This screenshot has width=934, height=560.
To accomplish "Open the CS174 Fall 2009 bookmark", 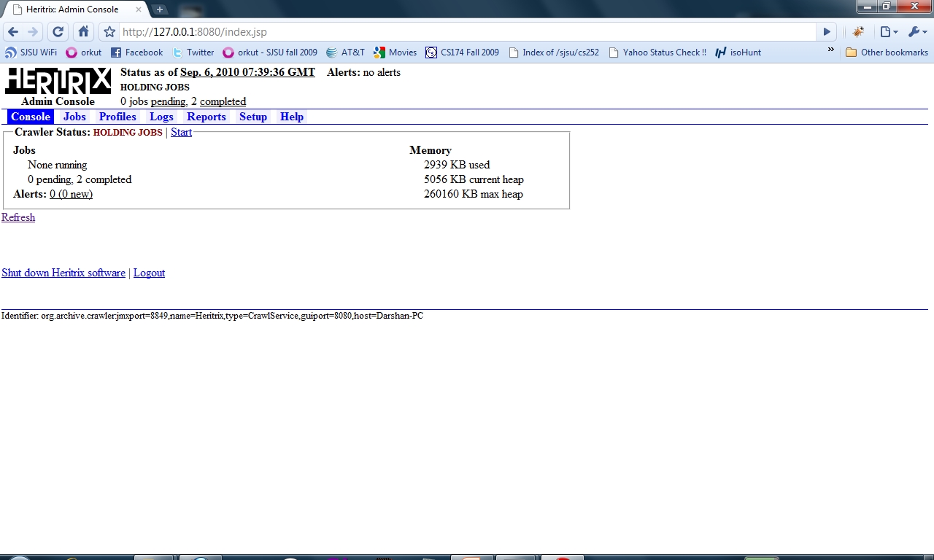I will [463, 52].
